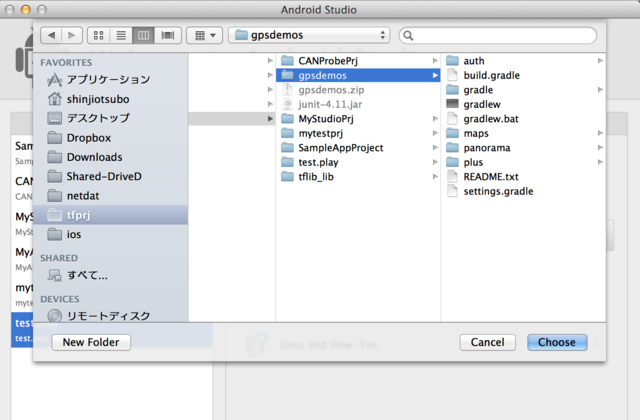Viewport: 640px width, 420px height.
Task: Select the mytestprj folder
Action: coord(358,133)
